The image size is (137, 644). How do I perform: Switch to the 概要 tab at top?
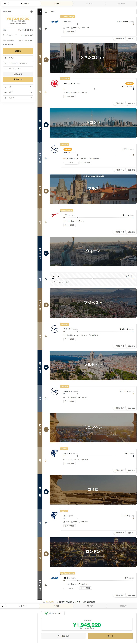(x=57, y=4)
